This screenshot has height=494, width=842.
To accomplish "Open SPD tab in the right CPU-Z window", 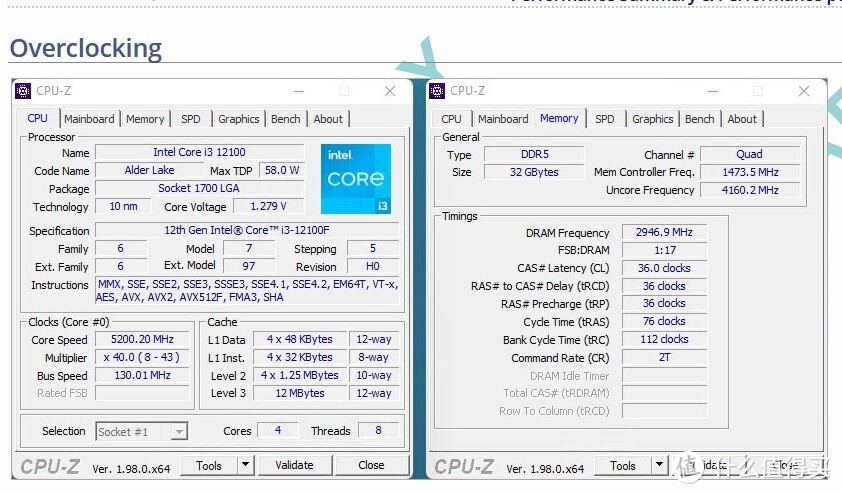I will (605, 119).
